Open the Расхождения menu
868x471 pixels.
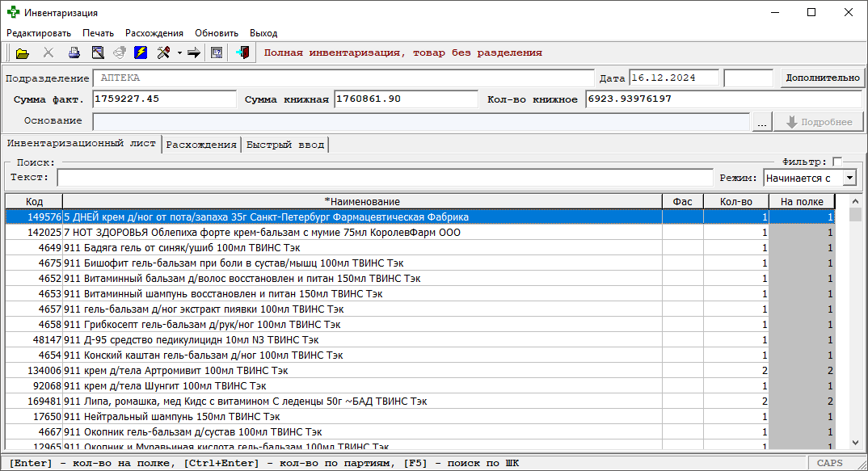point(154,33)
